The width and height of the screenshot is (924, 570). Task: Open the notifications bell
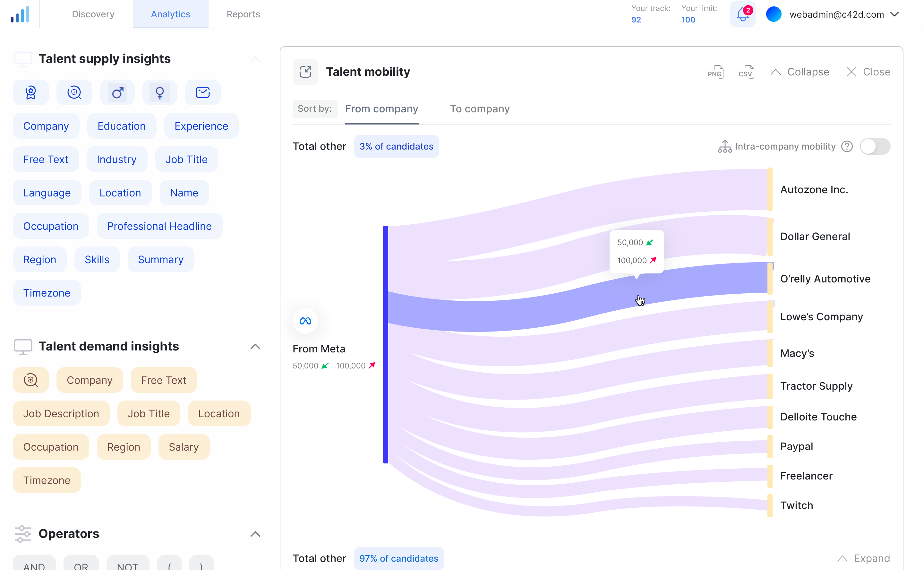[x=743, y=14]
